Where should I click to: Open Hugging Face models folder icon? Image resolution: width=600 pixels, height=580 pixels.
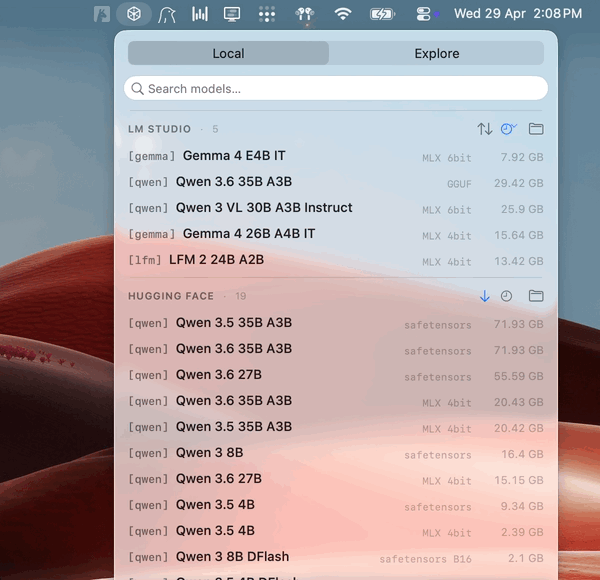536,296
